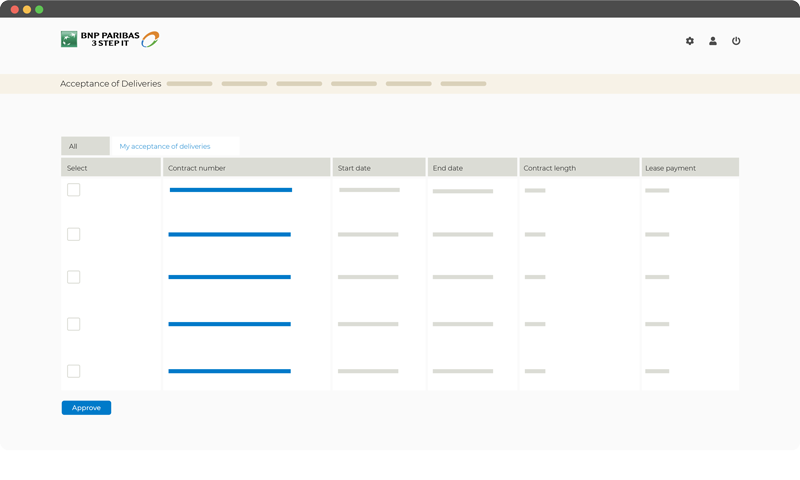Tick the second row's select checkbox

[x=73, y=234]
